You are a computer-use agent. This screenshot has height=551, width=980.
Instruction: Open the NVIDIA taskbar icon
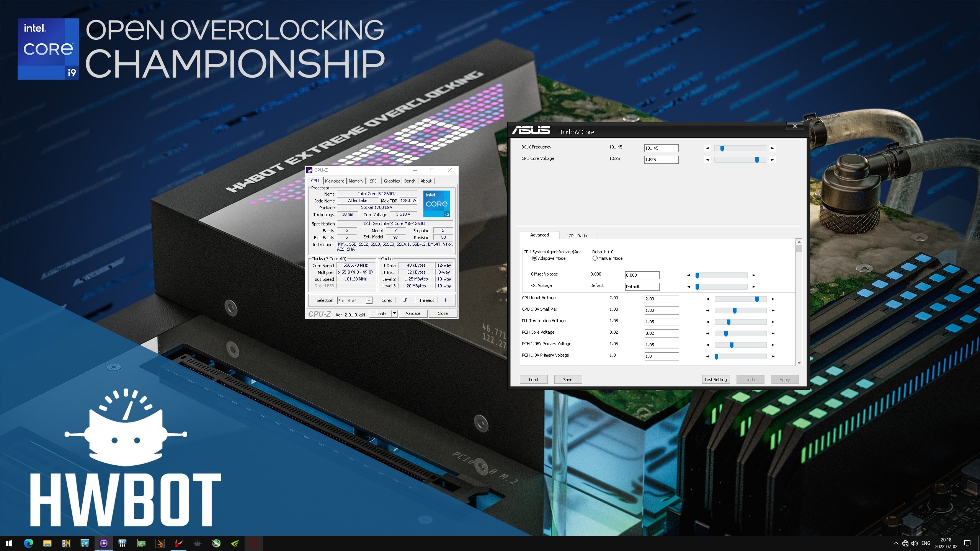(235, 543)
